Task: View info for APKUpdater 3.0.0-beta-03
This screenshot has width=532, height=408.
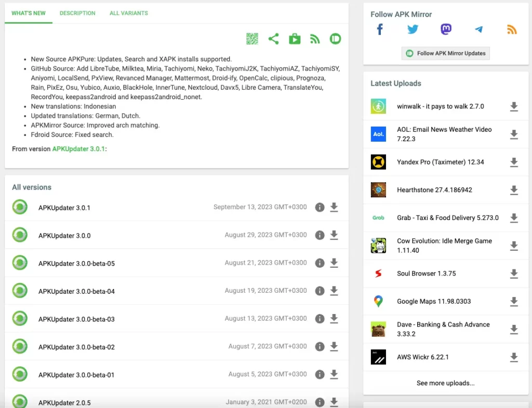Action: [320, 319]
